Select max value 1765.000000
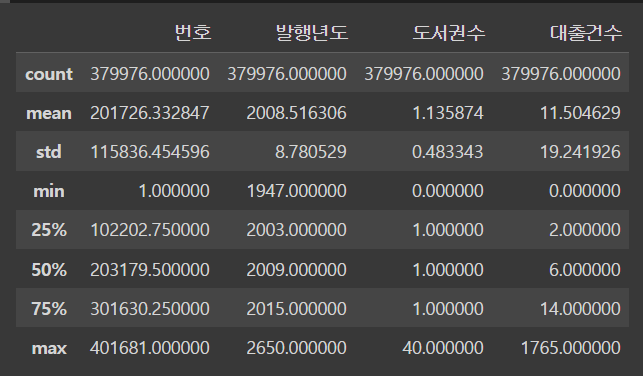This screenshot has height=376, width=643. (571, 348)
